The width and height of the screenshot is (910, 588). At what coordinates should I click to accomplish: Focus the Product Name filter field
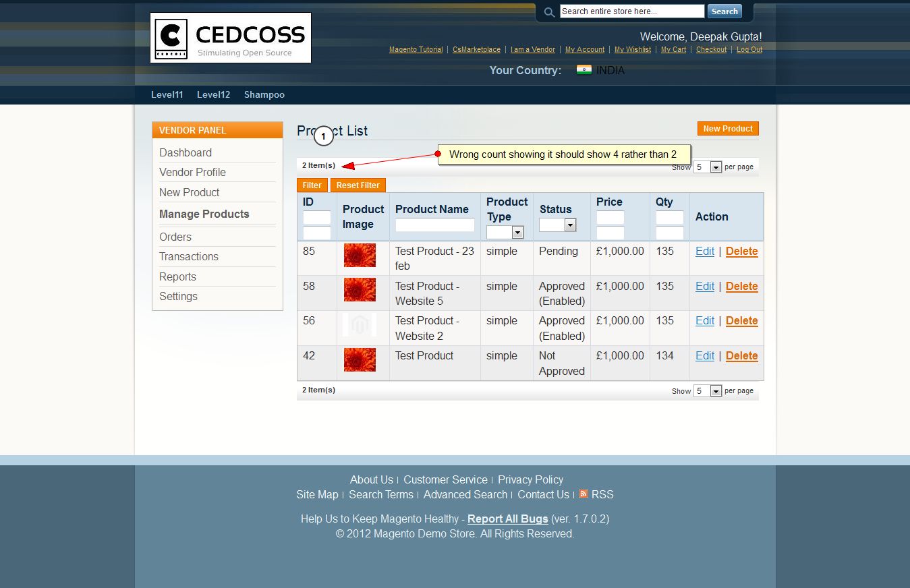(x=435, y=225)
